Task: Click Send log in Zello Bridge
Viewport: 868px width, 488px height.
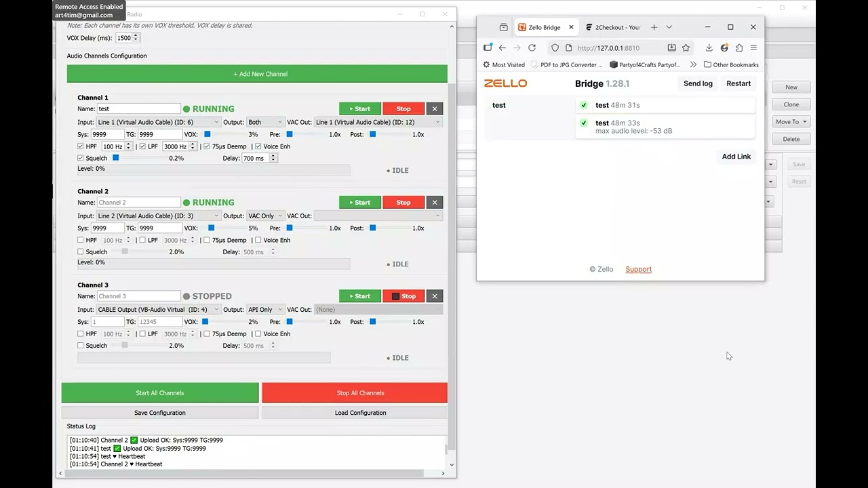Action: click(698, 83)
